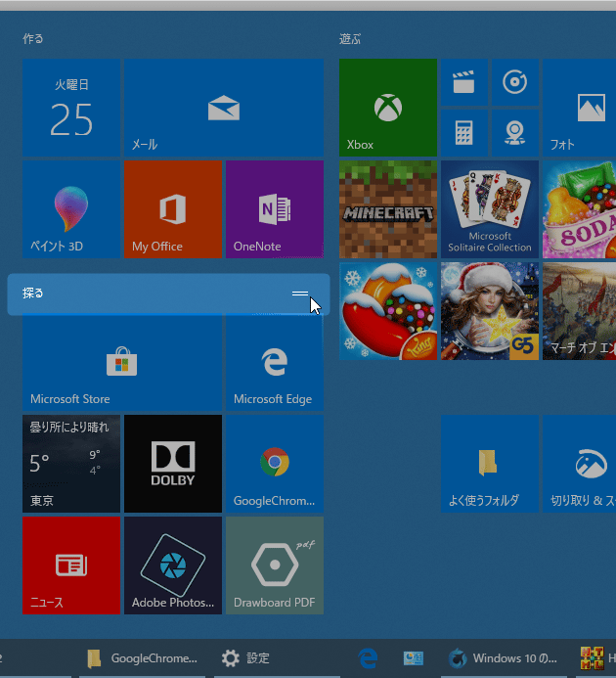Launch the Minecraft tile
The width and height of the screenshot is (616, 678).
[x=388, y=209]
